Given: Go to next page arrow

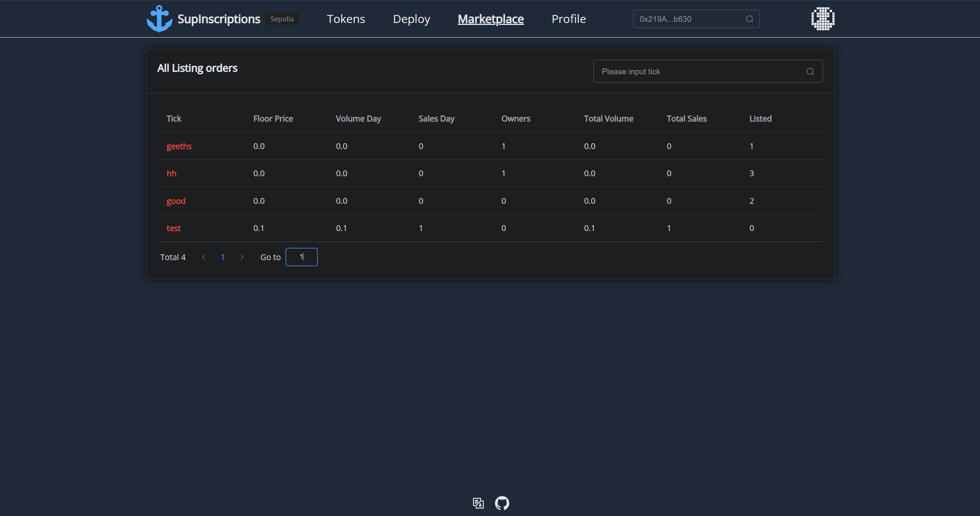Looking at the screenshot, I should coord(242,257).
